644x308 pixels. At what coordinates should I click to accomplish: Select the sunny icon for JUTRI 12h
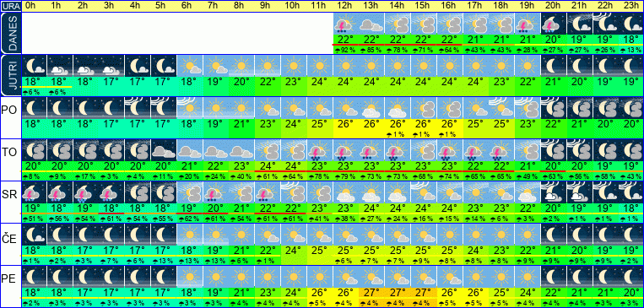[x=345, y=66]
